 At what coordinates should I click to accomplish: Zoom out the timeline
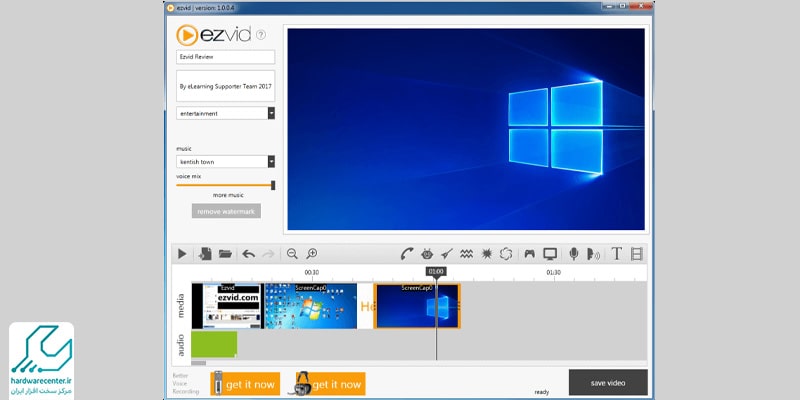coord(292,254)
